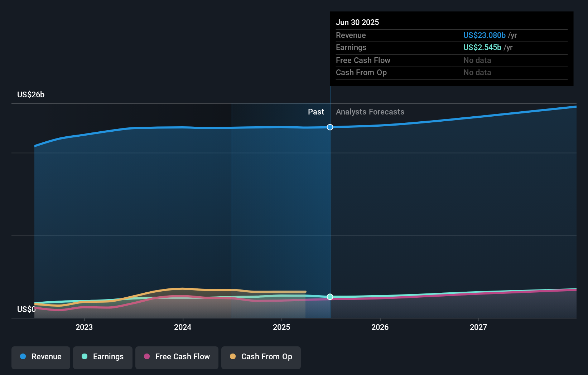Image resolution: width=588 pixels, height=375 pixels.
Task: Click the US$0 y-axis label
Action: [26, 309]
